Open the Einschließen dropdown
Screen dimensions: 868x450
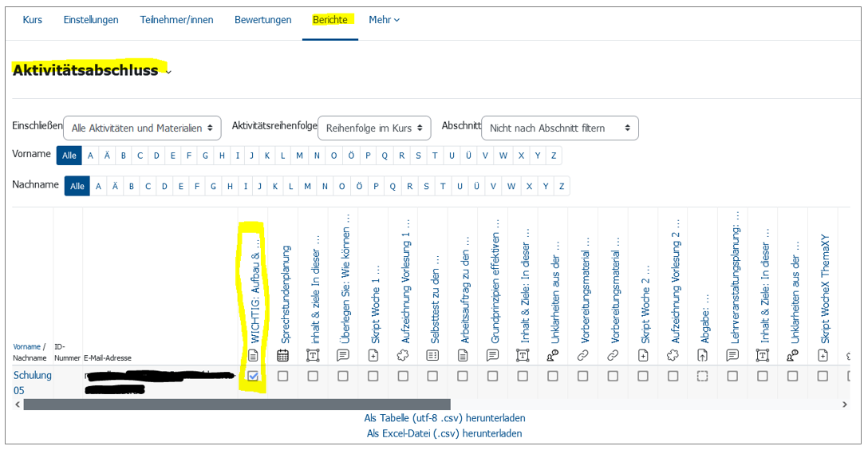(142, 128)
